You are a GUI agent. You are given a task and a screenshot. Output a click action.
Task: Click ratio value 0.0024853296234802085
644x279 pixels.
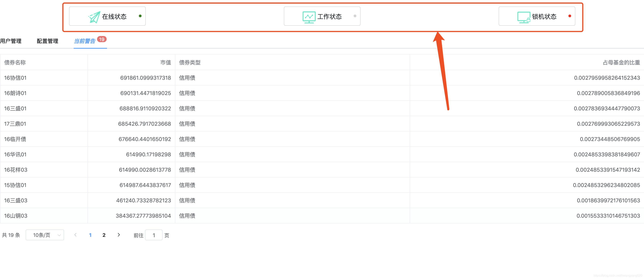pos(606,185)
